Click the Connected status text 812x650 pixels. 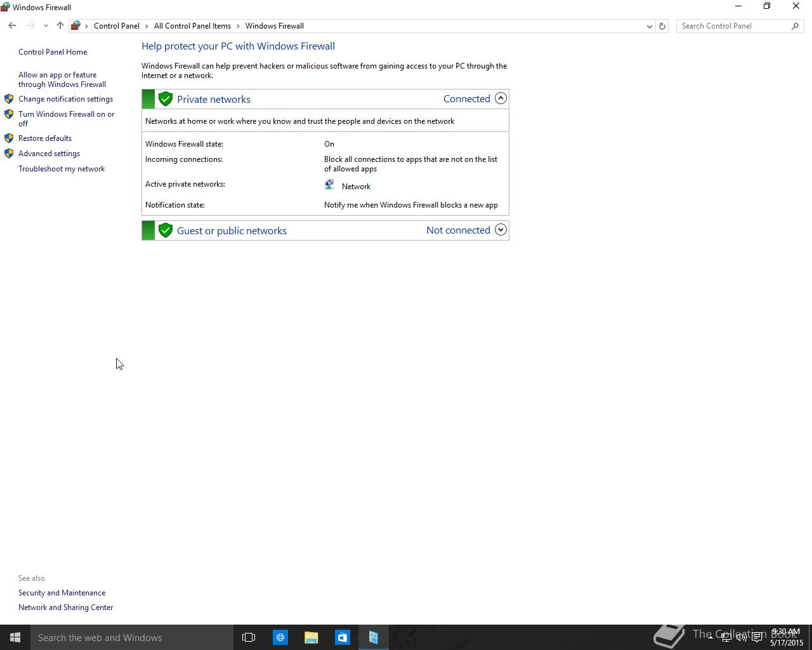(x=467, y=98)
